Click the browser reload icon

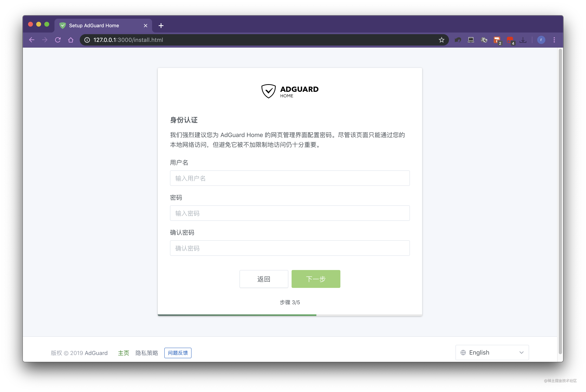pos(58,40)
